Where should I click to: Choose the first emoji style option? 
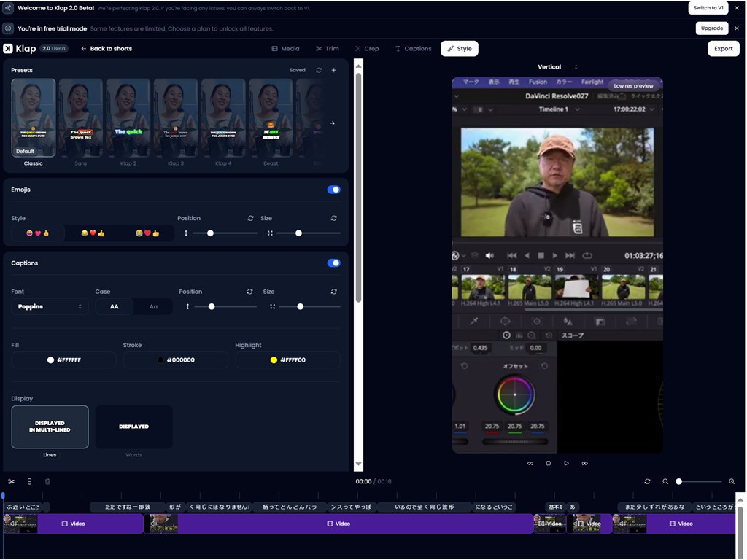(x=38, y=233)
